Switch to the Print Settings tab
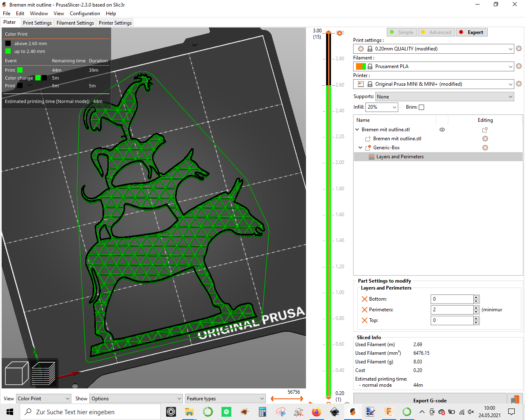 (37, 23)
